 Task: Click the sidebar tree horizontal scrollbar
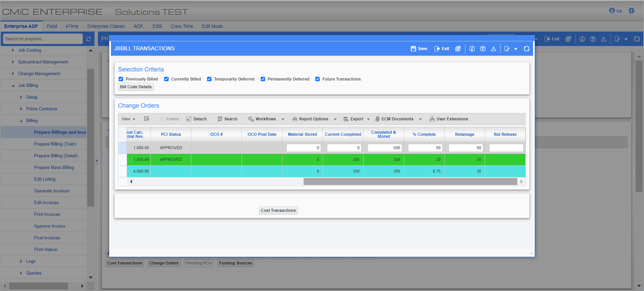(x=39, y=286)
